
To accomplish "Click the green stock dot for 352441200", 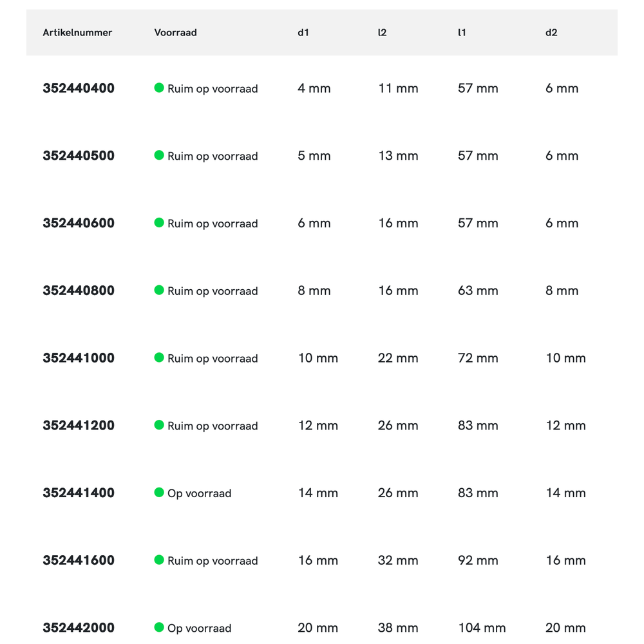I will point(159,425).
